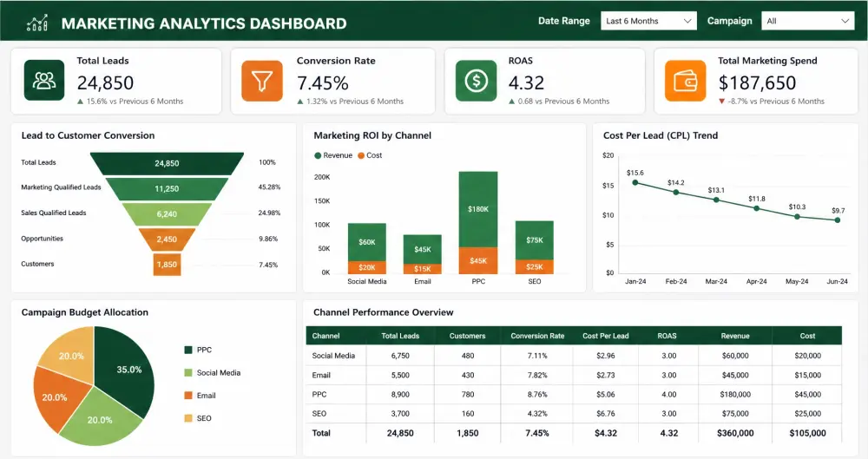This screenshot has height=459, width=868.
Task: Click the ROAS green up-arrow indicator
Action: [512, 102]
